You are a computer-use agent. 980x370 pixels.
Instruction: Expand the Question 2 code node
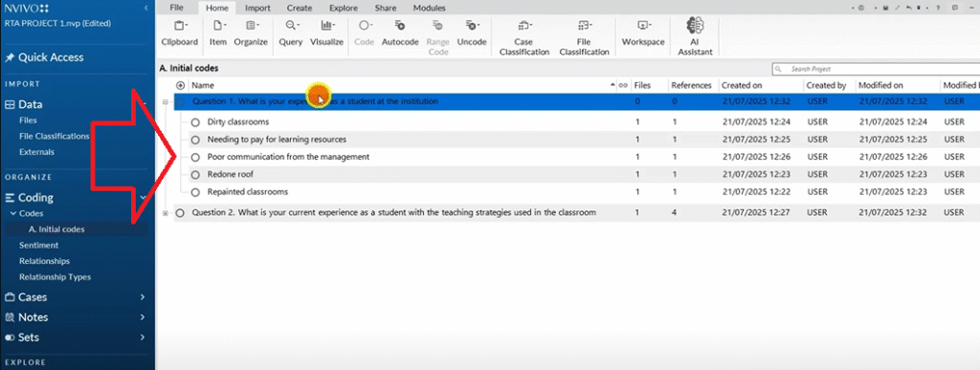(x=165, y=213)
